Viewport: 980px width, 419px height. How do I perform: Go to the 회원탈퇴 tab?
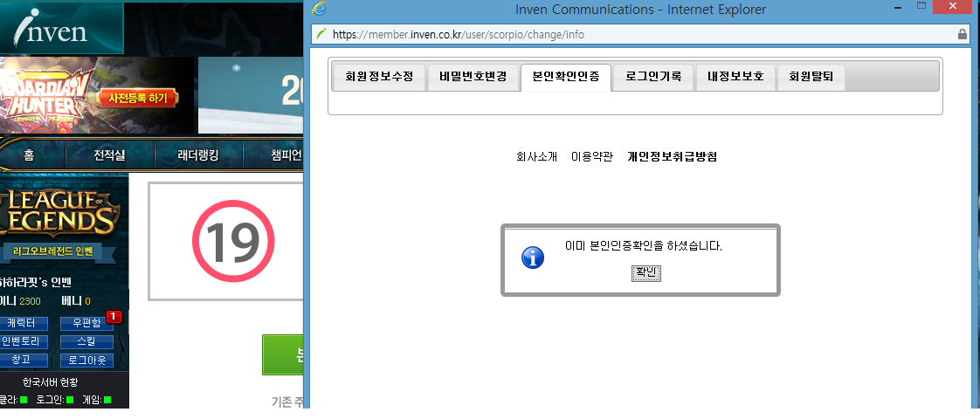pos(811,77)
